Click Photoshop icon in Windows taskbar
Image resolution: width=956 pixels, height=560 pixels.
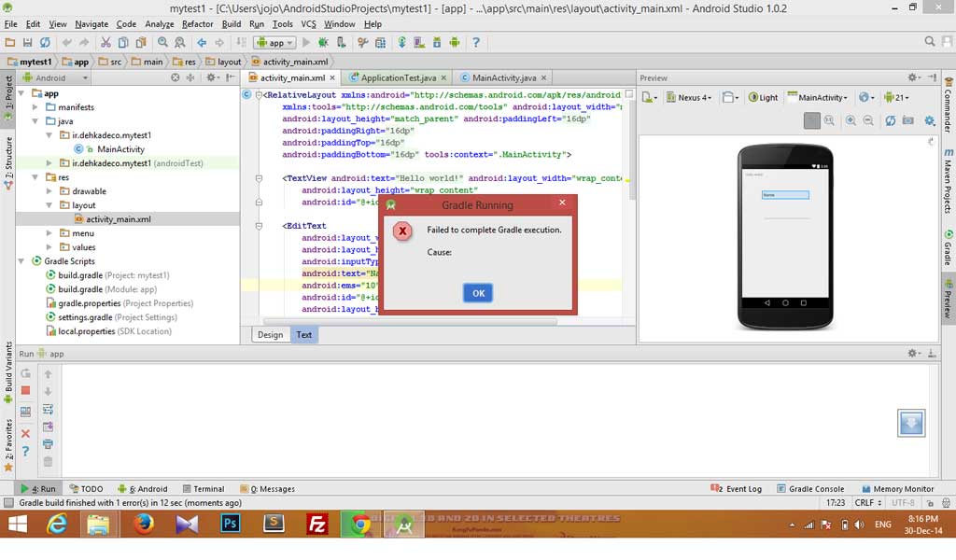tap(230, 524)
